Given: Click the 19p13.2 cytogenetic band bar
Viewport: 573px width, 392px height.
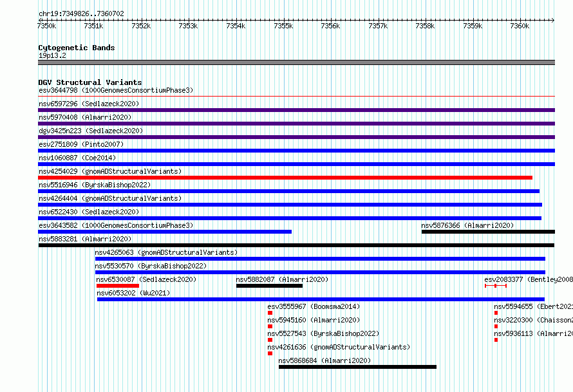Looking at the screenshot, I should [296, 62].
